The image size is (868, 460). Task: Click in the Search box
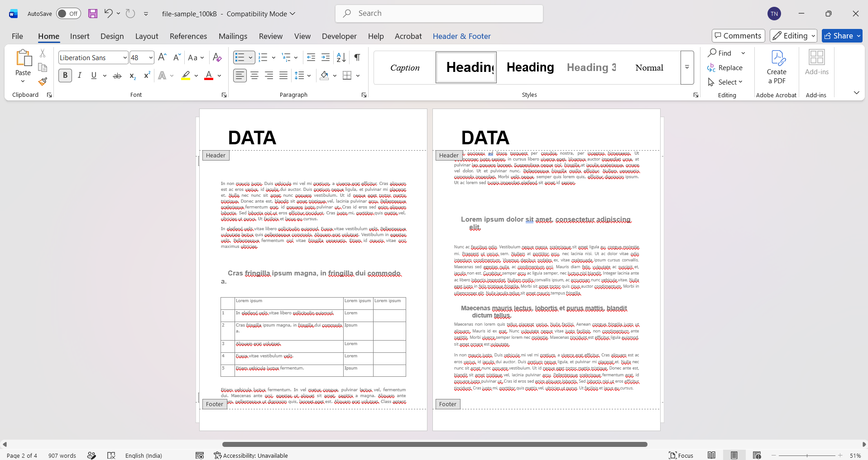point(439,14)
